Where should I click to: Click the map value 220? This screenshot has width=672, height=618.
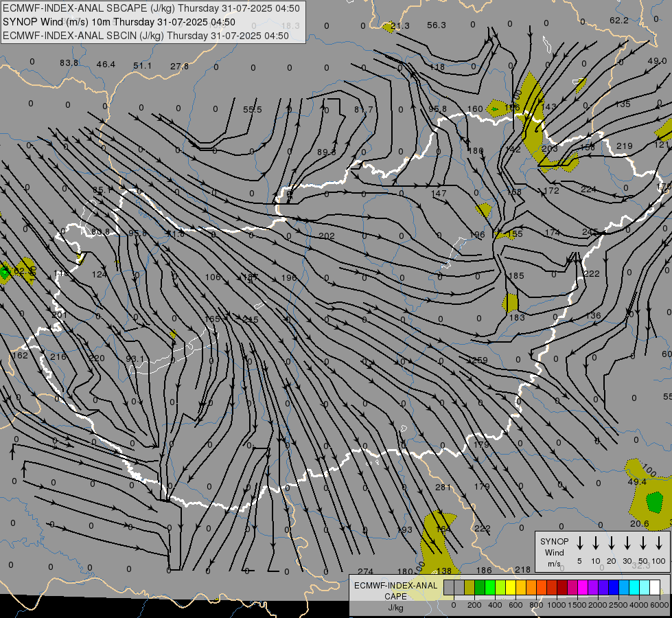pos(96,358)
